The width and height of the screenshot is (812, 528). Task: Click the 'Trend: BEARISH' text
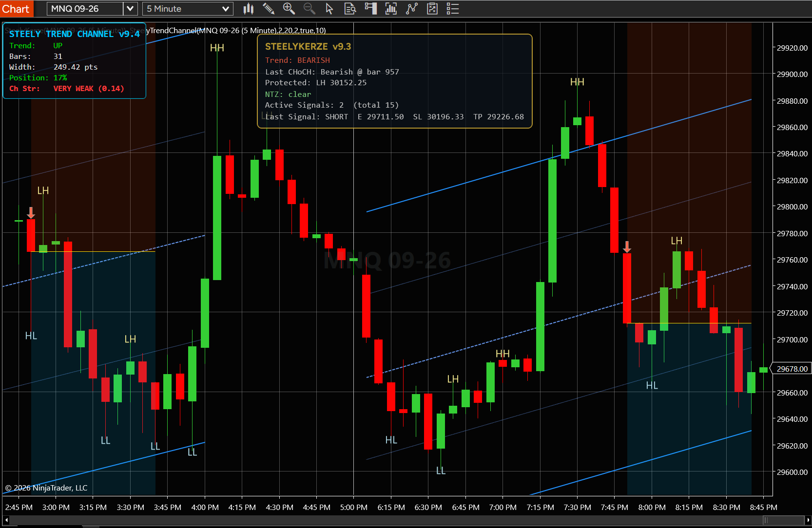[x=297, y=60]
